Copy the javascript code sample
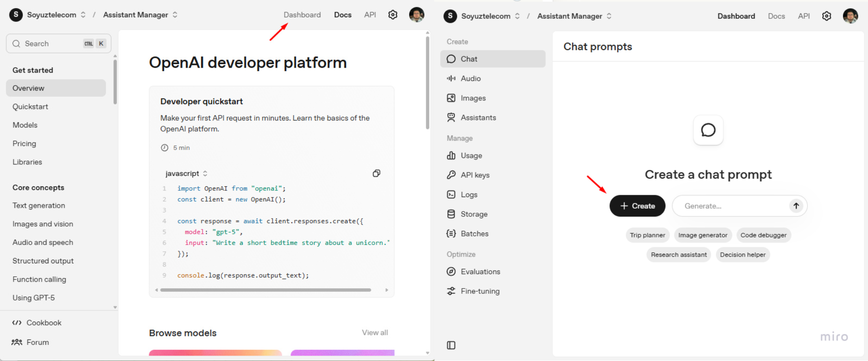This screenshot has width=868, height=361. pos(376,173)
